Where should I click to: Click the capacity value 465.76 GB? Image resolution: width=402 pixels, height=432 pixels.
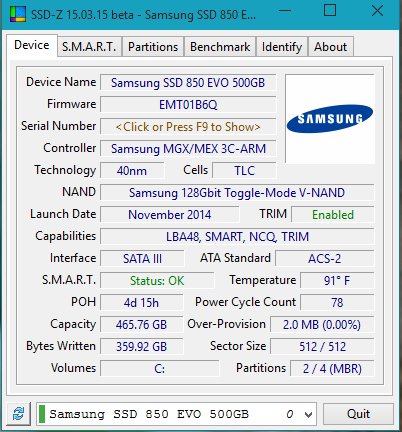142,325
